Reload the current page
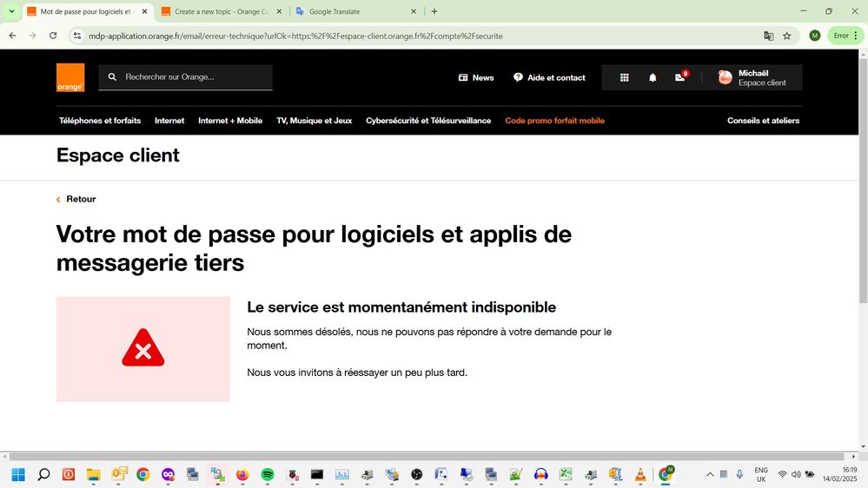The image size is (868, 488). tap(53, 36)
